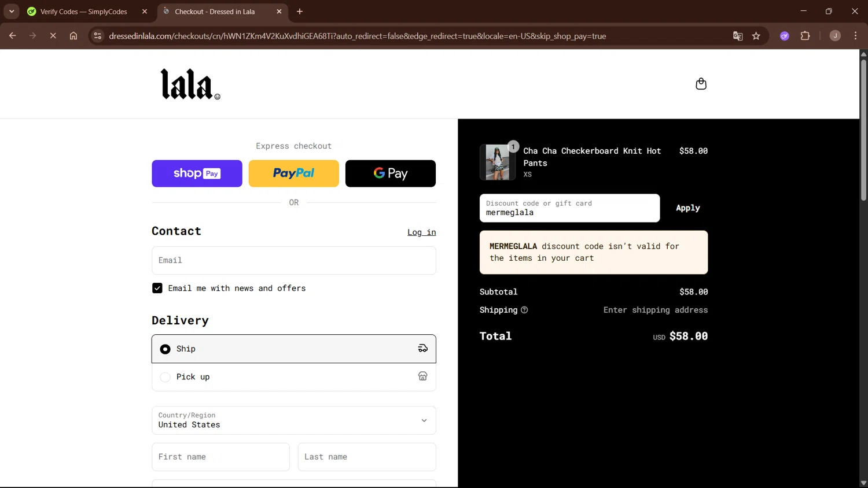Click the Log in link
868x488 pixels.
422,232
